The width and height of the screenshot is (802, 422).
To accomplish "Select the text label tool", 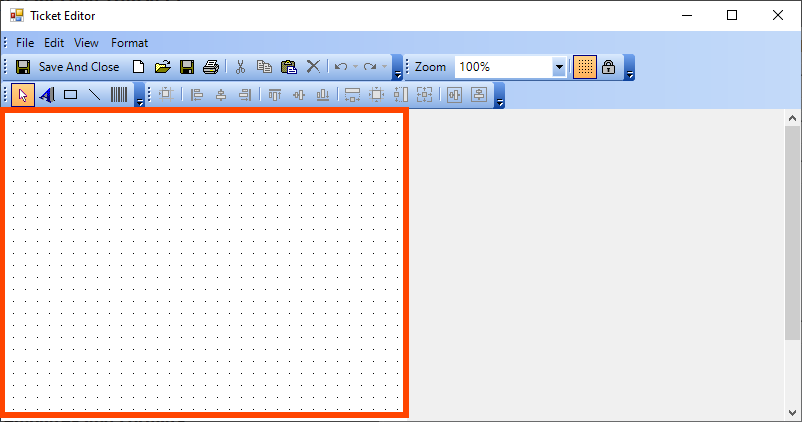I will tap(47, 95).
